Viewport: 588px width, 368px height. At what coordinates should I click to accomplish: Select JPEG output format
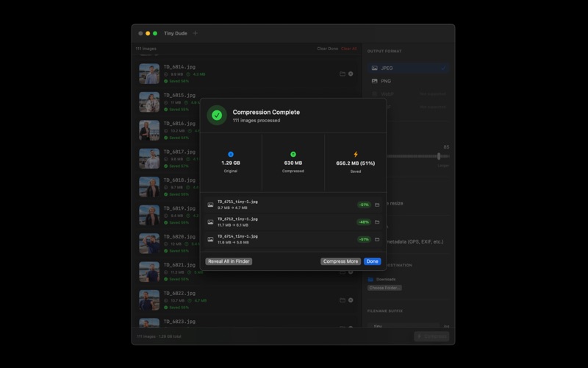408,68
